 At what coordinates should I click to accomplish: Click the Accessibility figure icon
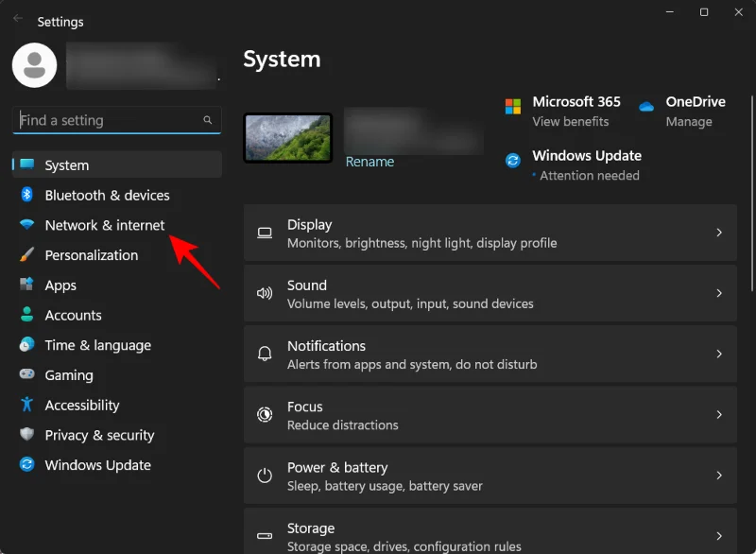(x=25, y=405)
